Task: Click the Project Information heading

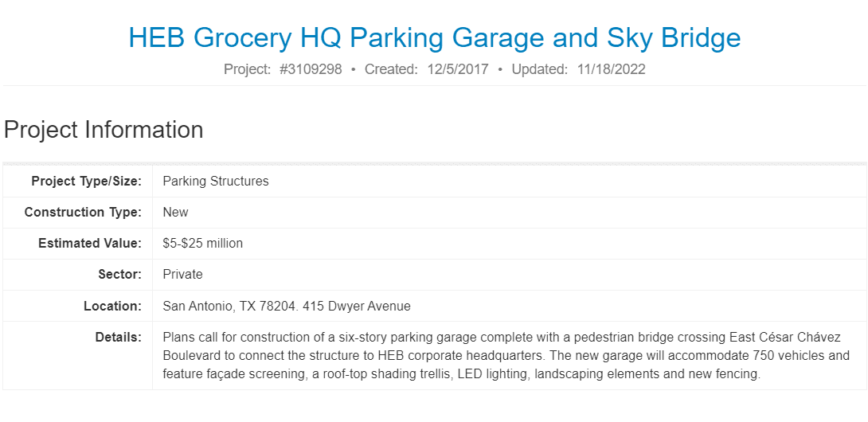Action: pyautogui.click(x=104, y=130)
